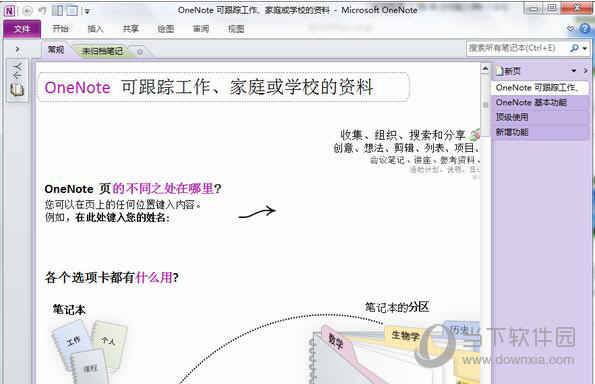Collapse the page tabs pane
This screenshot has width=595, height=384.
point(586,71)
